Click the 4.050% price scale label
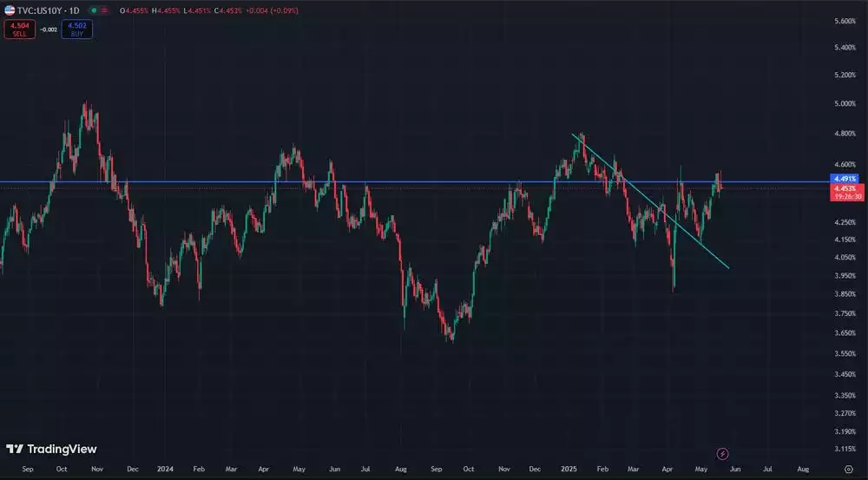Viewport: 868px width, 480px height. [x=845, y=258]
